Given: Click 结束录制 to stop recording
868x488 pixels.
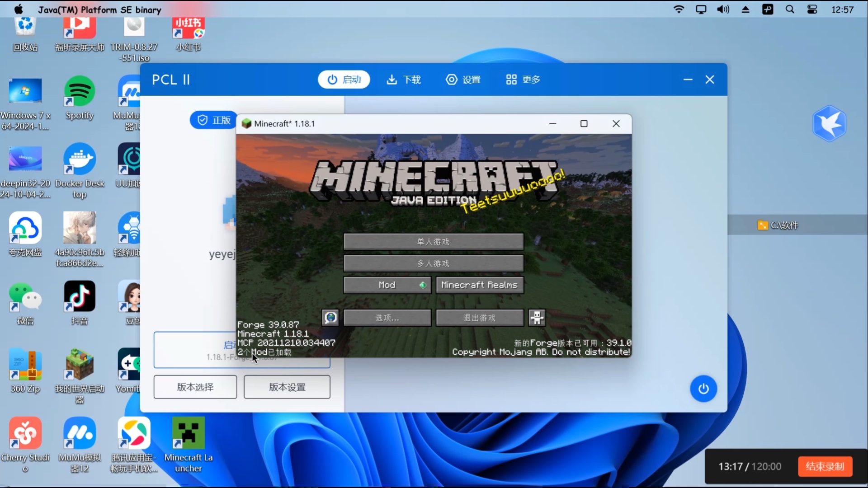Looking at the screenshot, I should [825, 466].
